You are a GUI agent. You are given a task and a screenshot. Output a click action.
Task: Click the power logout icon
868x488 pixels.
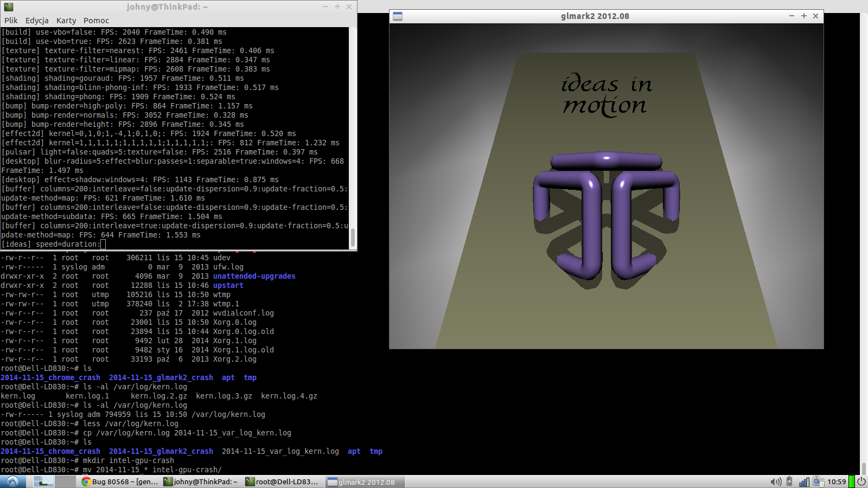click(x=861, y=481)
